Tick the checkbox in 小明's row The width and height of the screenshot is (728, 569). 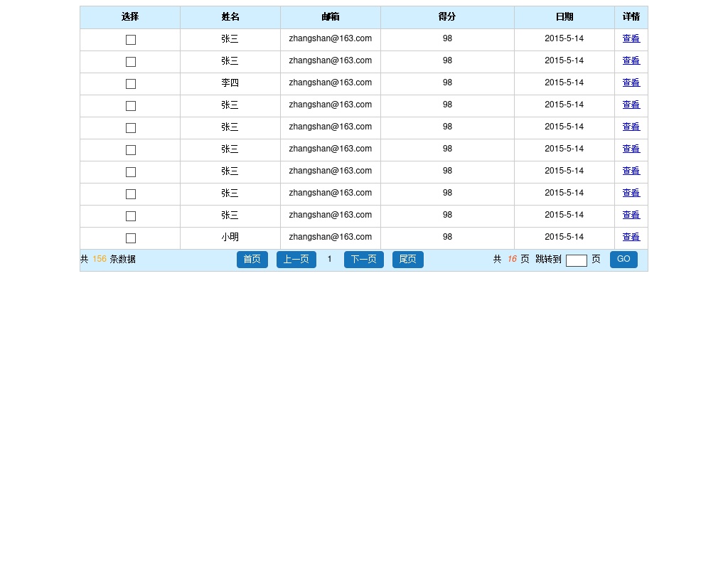[x=131, y=238]
